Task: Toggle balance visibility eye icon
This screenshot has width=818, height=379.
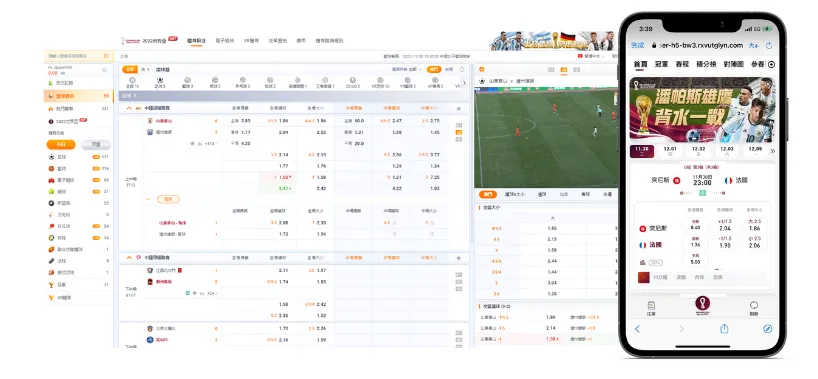Action: 63,73
